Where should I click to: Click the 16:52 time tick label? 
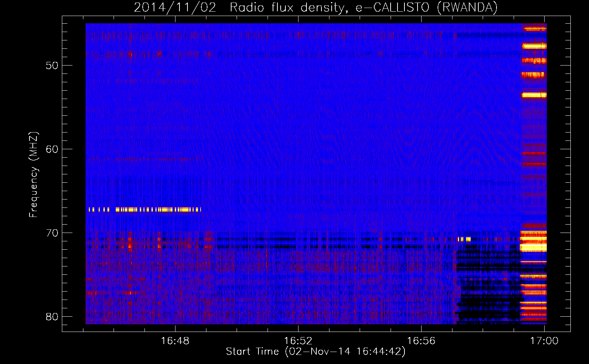click(x=298, y=341)
